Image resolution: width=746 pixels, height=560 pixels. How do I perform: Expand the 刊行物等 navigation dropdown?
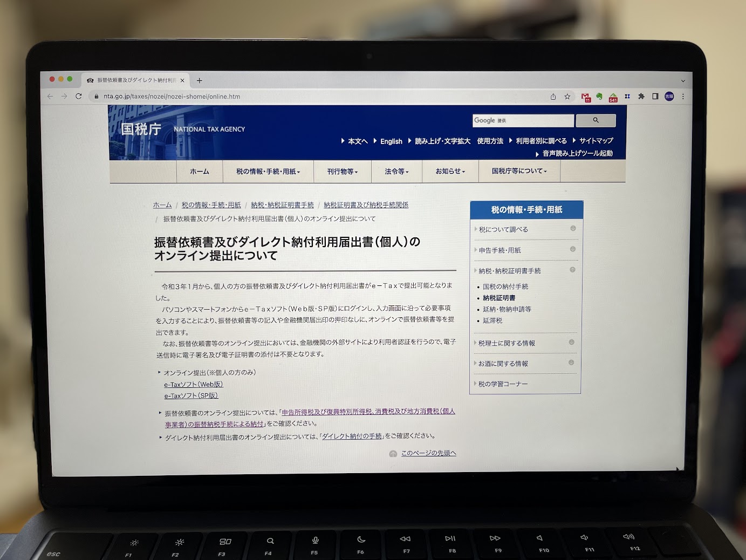342,172
